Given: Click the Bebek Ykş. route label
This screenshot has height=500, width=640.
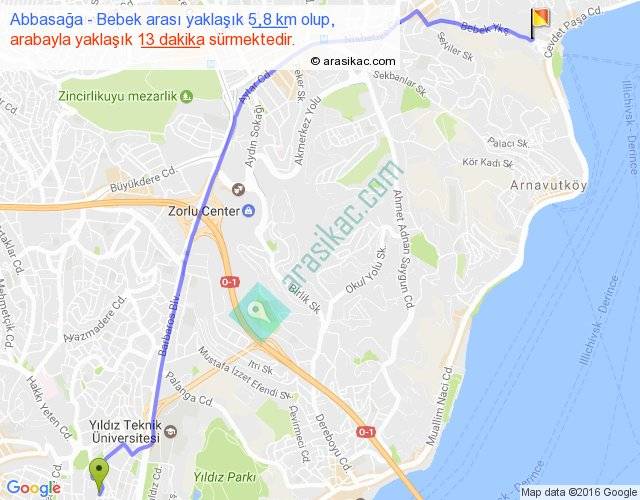Looking at the screenshot, I should point(485,29).
